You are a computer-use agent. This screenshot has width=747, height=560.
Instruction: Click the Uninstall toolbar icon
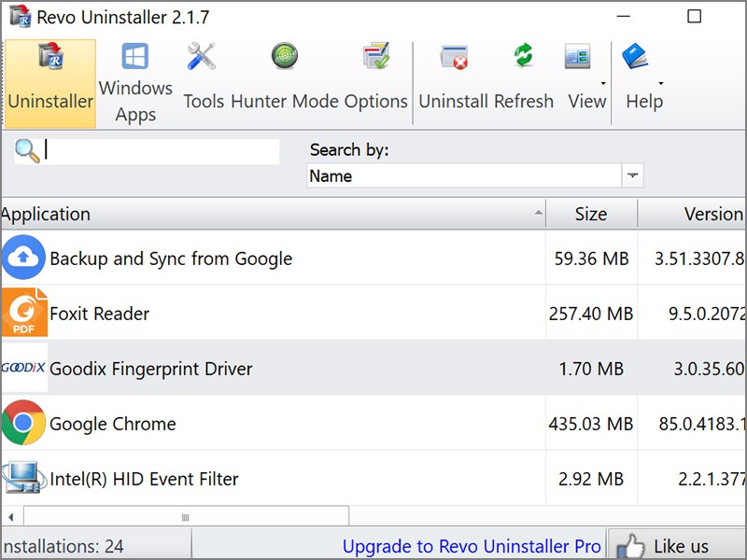454,57
